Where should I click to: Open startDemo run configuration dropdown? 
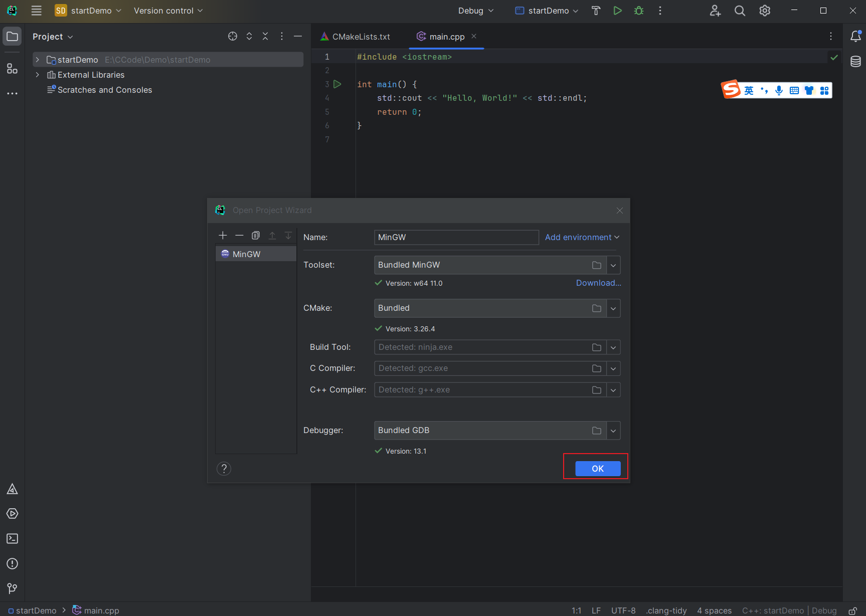click(x=547, y=11)
